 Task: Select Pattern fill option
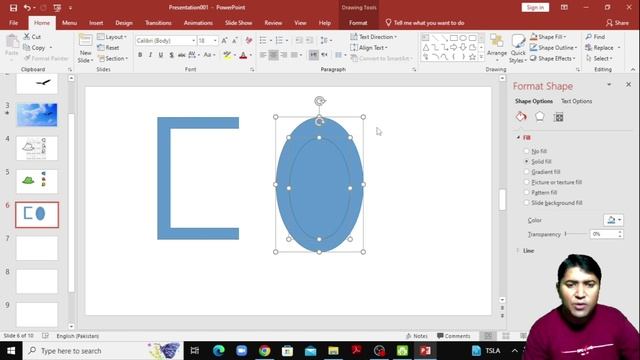click(540, 193)
